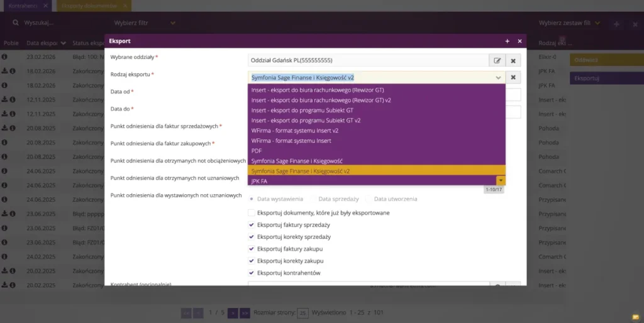Download the export in the Błąd: ppppp row

[x=4, y=214]
